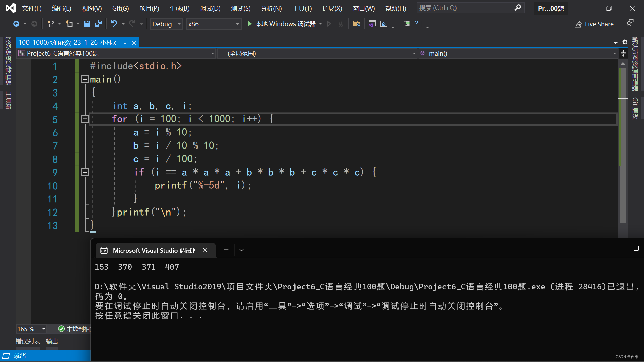Click the save file icon
Image resolution: width=644 pixels, height=362 pixels.
[87, 24]
